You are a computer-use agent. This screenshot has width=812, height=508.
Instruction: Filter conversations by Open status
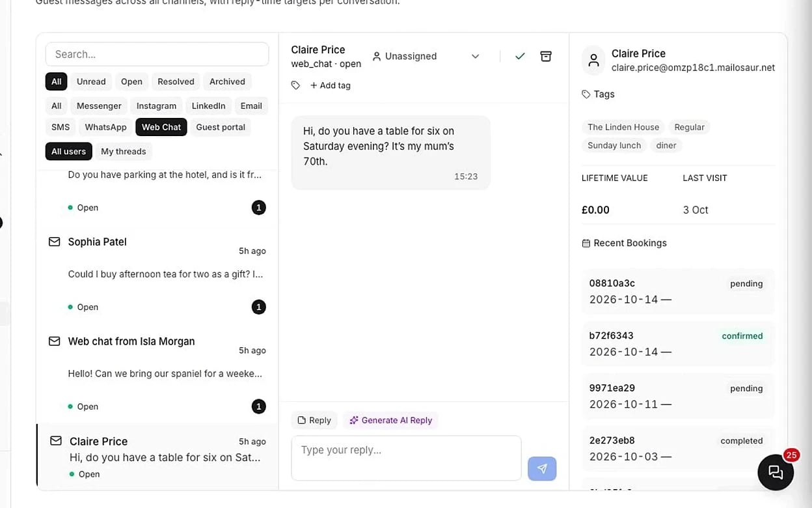[x=131, y=81]
